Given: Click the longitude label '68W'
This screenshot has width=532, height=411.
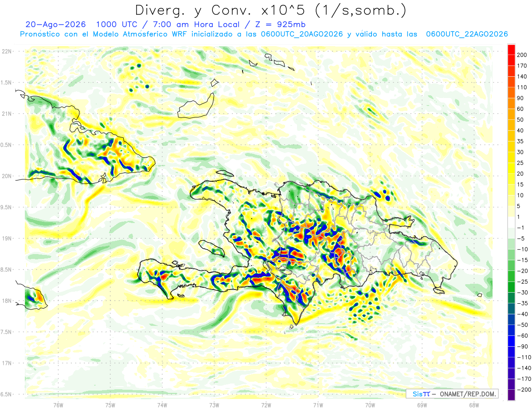Looking at the screenshot, I should 474,405.
